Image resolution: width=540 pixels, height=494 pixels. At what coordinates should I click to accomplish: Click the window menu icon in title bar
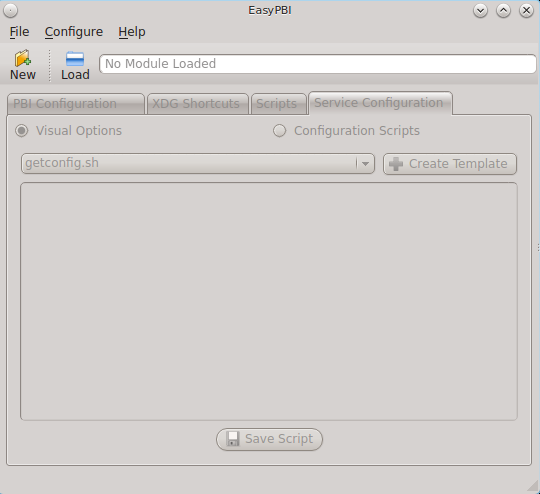10,11
